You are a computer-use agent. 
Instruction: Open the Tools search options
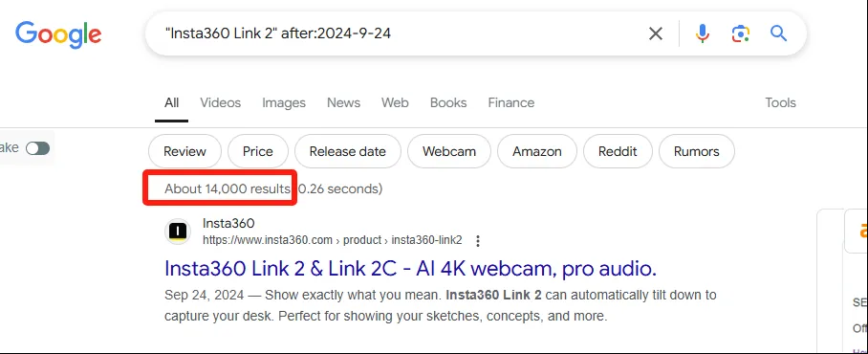781,102
